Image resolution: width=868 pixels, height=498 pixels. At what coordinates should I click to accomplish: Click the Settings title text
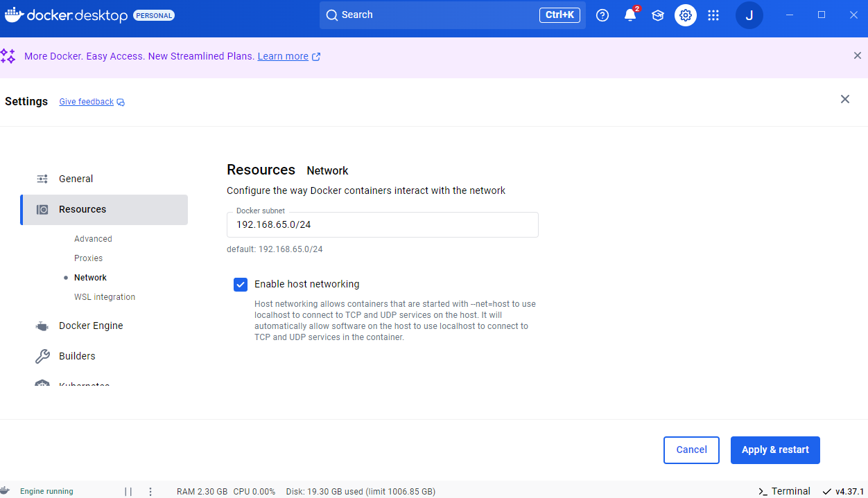pos(26,102)
